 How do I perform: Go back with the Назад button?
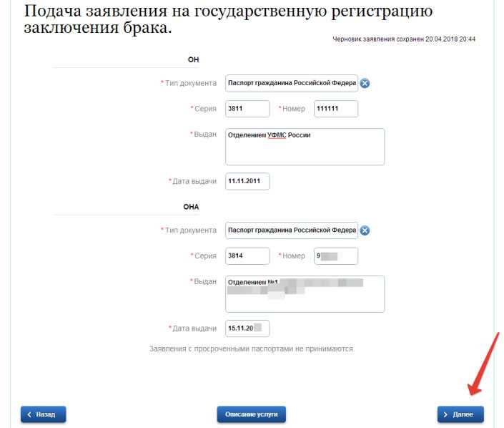coord(43,414)
